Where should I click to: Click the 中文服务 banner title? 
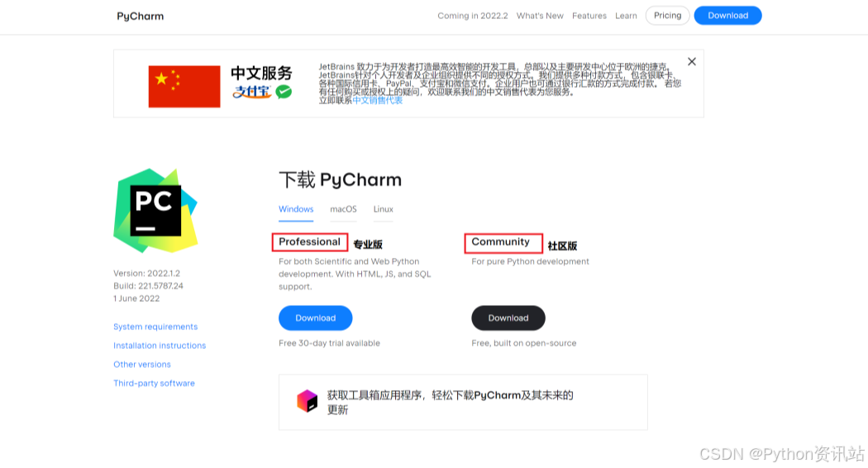pos(261,73)
